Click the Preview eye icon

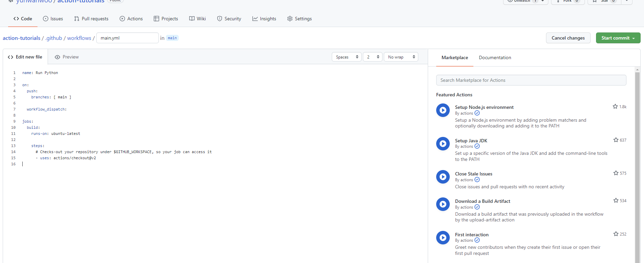(x=57, y=57)
